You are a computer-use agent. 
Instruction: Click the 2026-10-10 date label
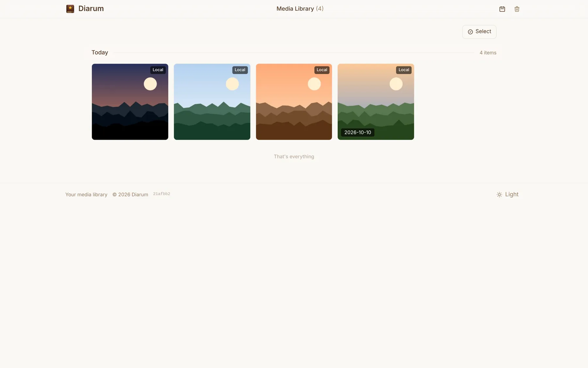click(x=358, y=132)
